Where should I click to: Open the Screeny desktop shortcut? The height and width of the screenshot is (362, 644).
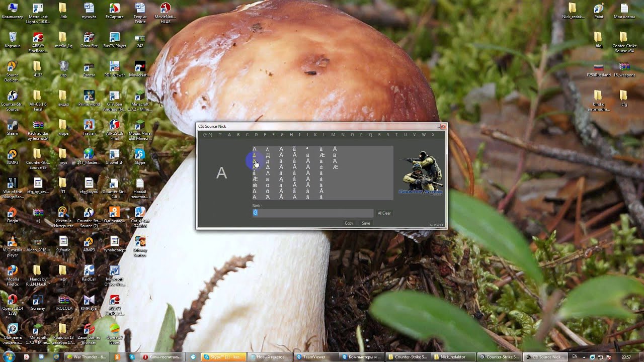click(x=38, y=302)
